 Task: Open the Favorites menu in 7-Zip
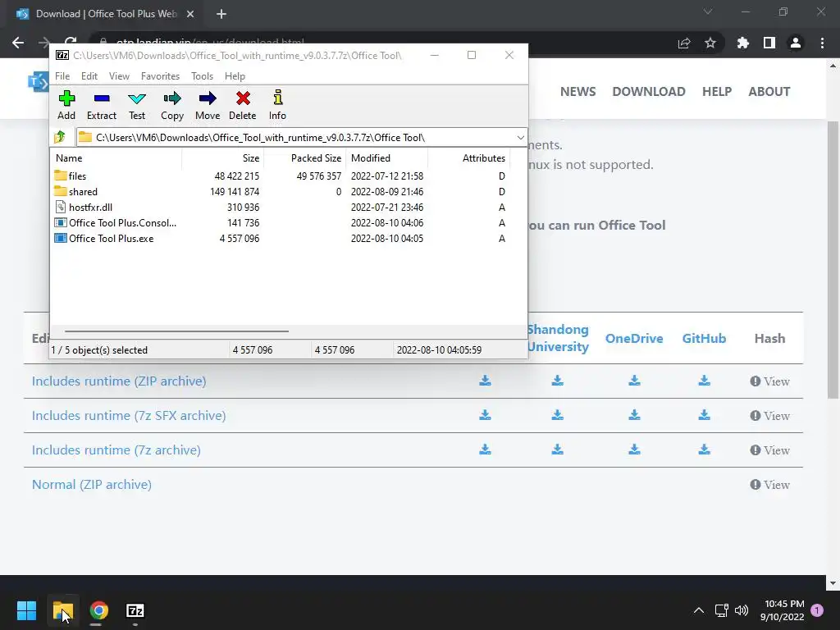tap(160, 76)
